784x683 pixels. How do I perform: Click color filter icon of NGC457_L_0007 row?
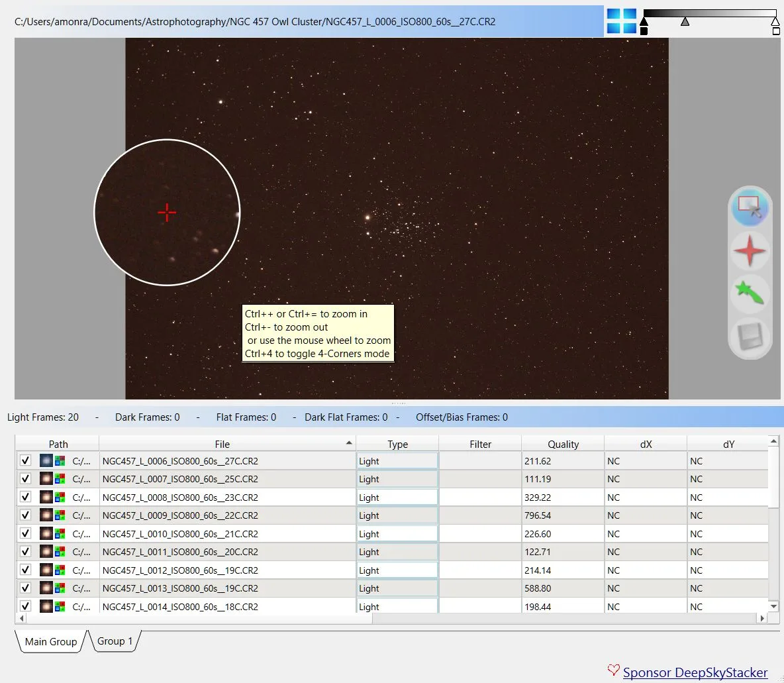click(x=60, y=479)
